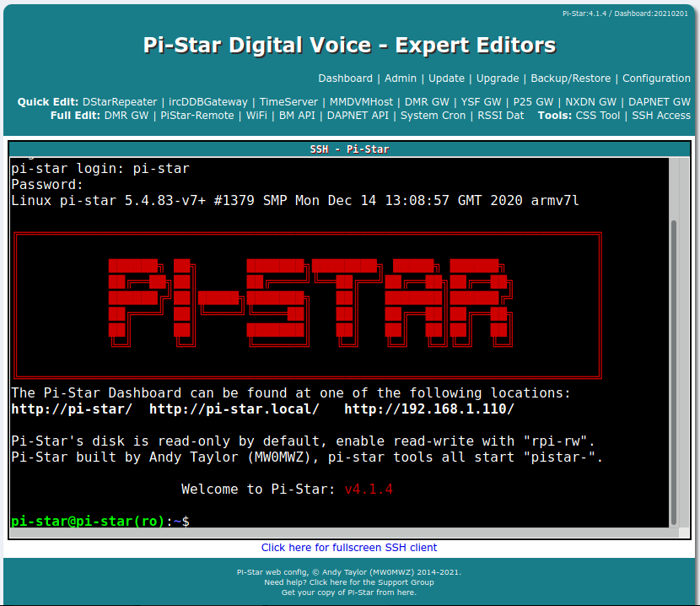Screen dimensions: 700x606
Task: Open the Update link
Action: (x=446, y=78)
